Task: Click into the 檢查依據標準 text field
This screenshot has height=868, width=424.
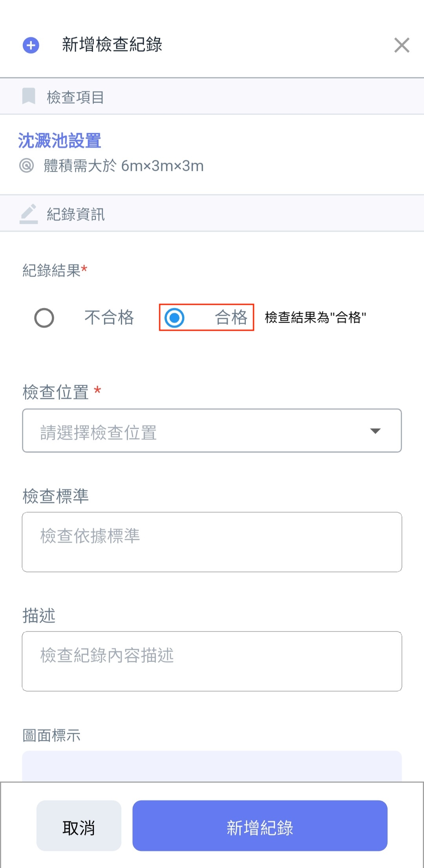Action: [x=212, y=542]
